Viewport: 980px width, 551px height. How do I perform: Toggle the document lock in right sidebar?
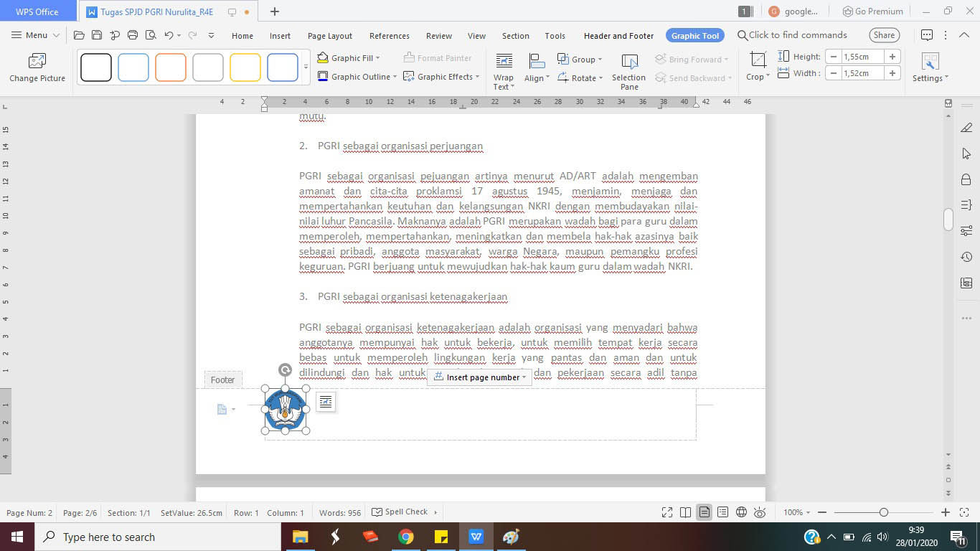[x=966, y=181]
